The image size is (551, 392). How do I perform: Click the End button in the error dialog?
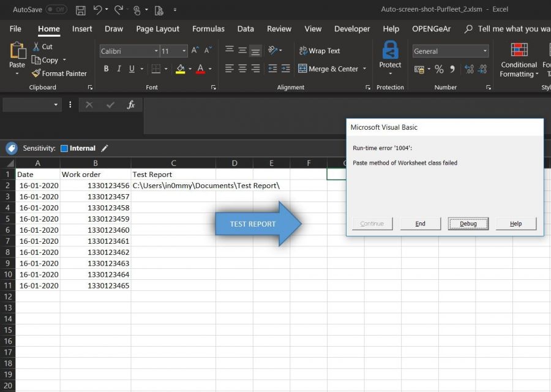coord(420,224)
